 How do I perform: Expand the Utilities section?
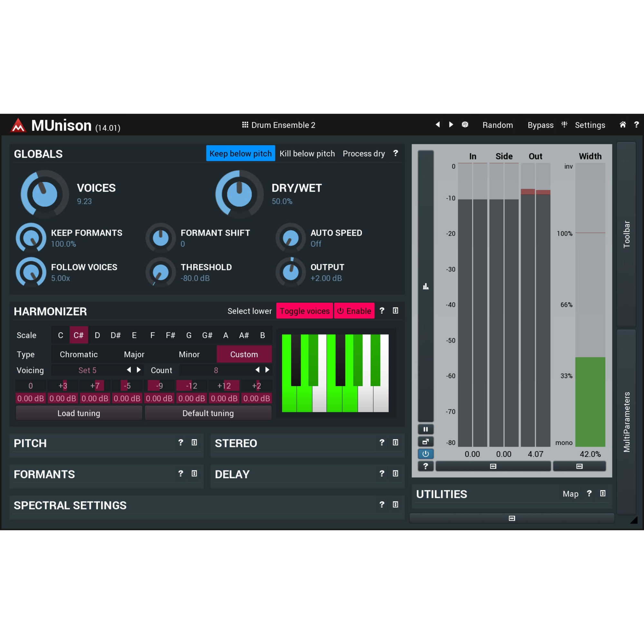[603, 493]
